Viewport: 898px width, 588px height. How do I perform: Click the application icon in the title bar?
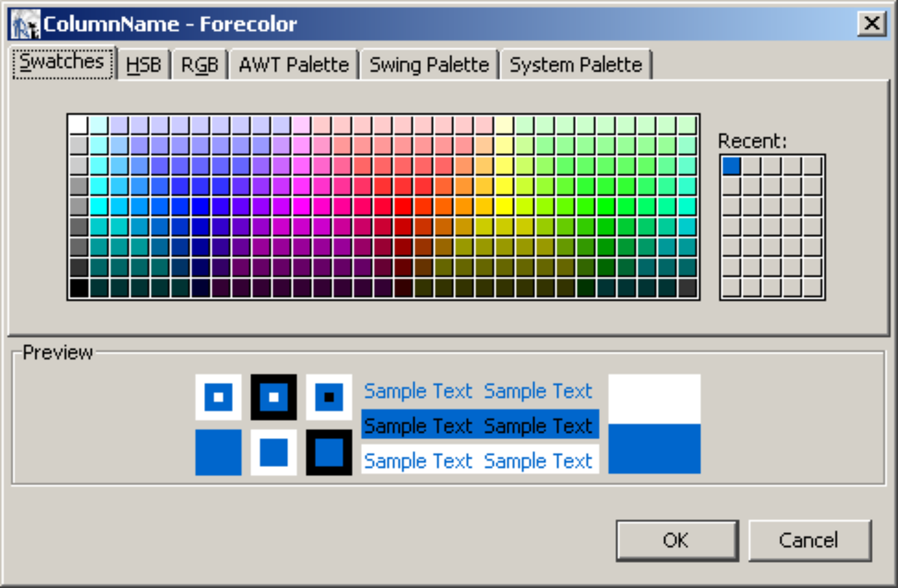(25, 25)
